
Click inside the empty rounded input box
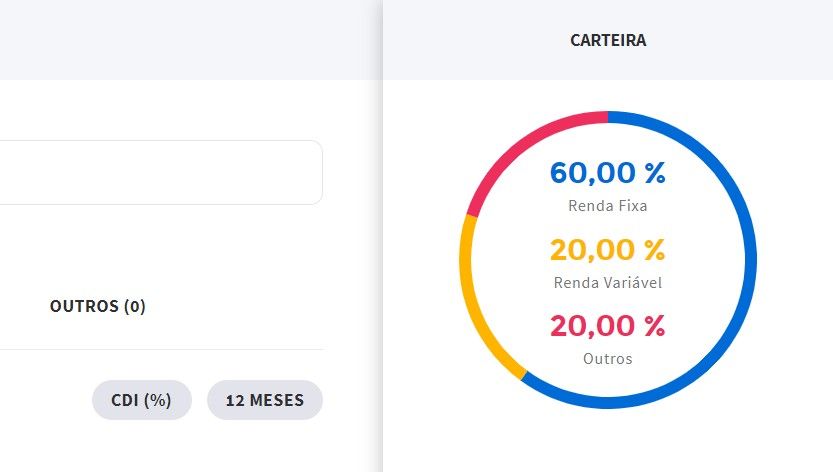click(x=159, y=172)
